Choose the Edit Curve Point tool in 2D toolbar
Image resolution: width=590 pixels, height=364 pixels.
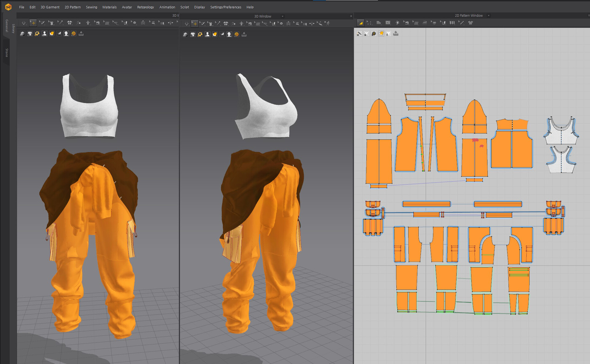tap(369, 23)
